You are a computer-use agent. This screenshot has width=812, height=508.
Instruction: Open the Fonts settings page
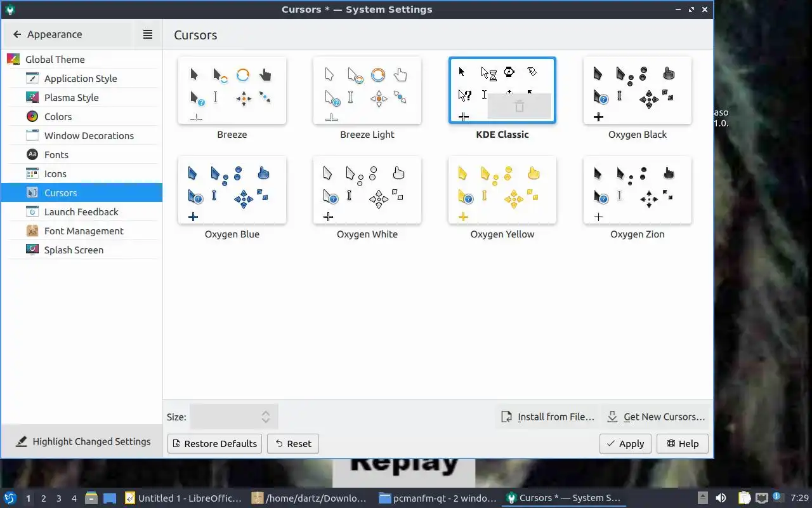click(81, 154)
